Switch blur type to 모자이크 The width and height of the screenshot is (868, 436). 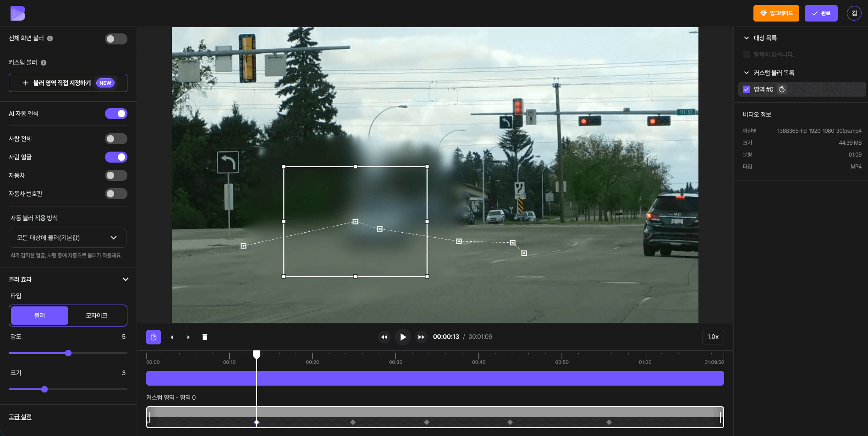click(96, 316)
